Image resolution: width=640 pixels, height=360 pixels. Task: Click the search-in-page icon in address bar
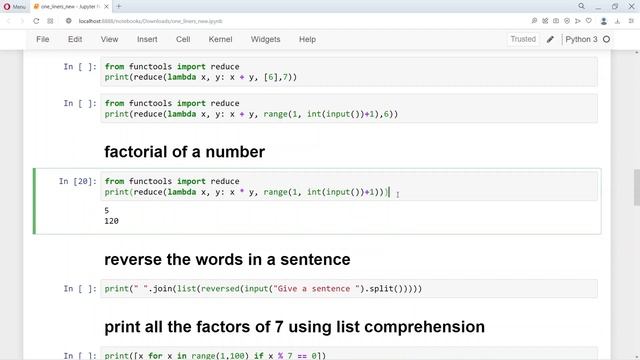[534, 21]
